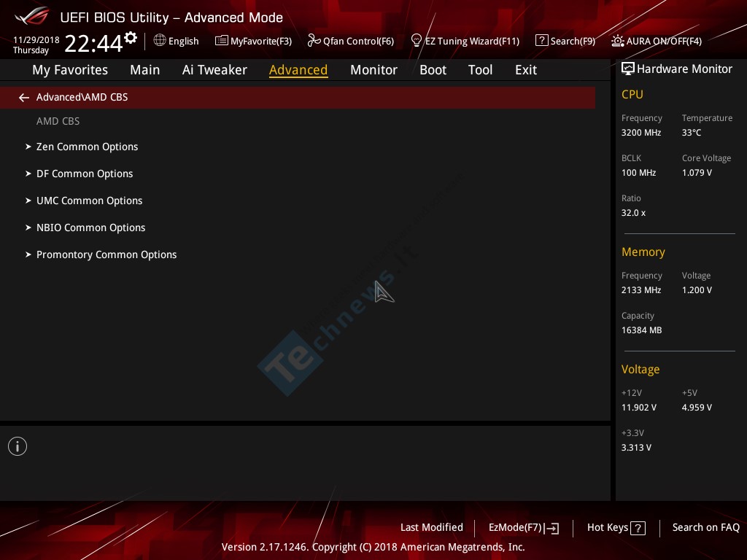Click the Version 2.17.1246 copyright text
This screenshot has height=560, width=747.
coord(373,547)
